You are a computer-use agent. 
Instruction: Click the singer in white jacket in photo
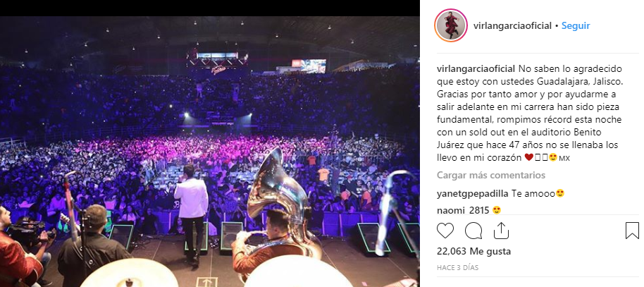tap(192, 214)
